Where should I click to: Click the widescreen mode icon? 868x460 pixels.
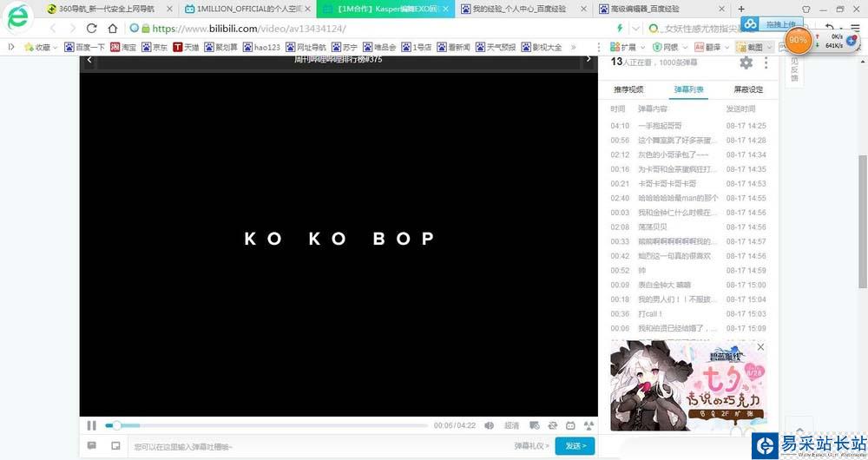coord(570,425)
